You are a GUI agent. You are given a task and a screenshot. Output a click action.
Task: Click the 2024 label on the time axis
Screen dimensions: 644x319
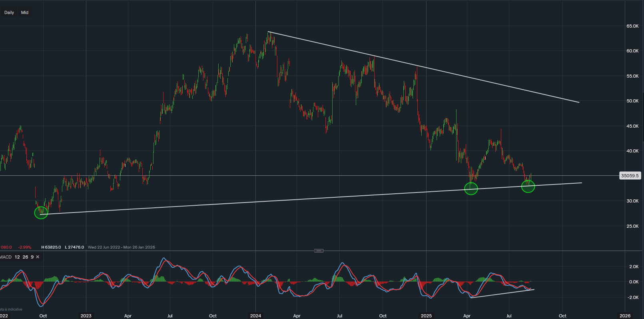click(x=255, y=316)
